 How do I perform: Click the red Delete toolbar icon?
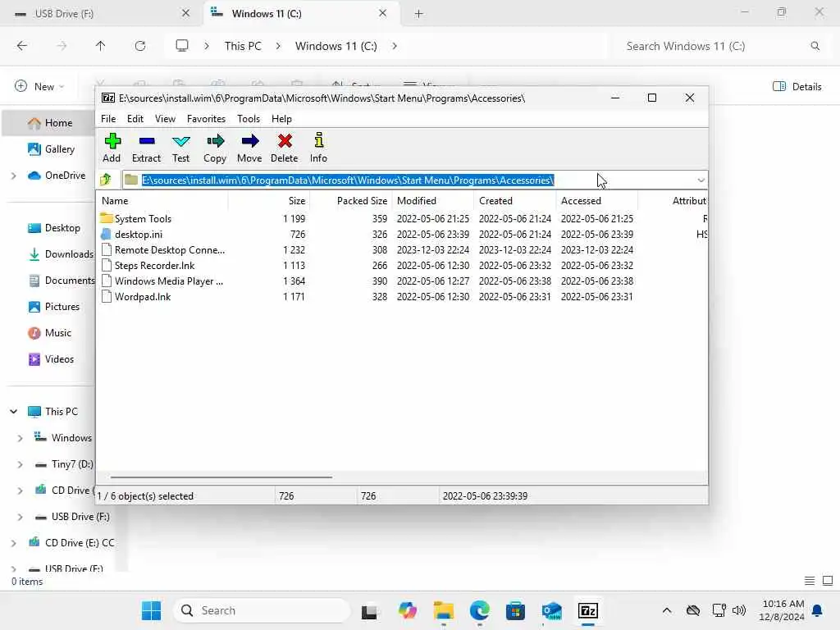[x=285, y=148]
